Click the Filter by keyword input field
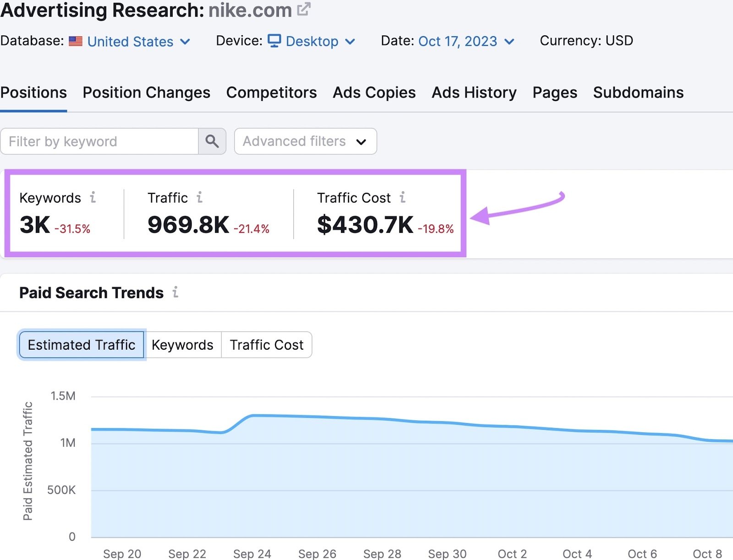733x560 pixels. [x=98, y=141]
